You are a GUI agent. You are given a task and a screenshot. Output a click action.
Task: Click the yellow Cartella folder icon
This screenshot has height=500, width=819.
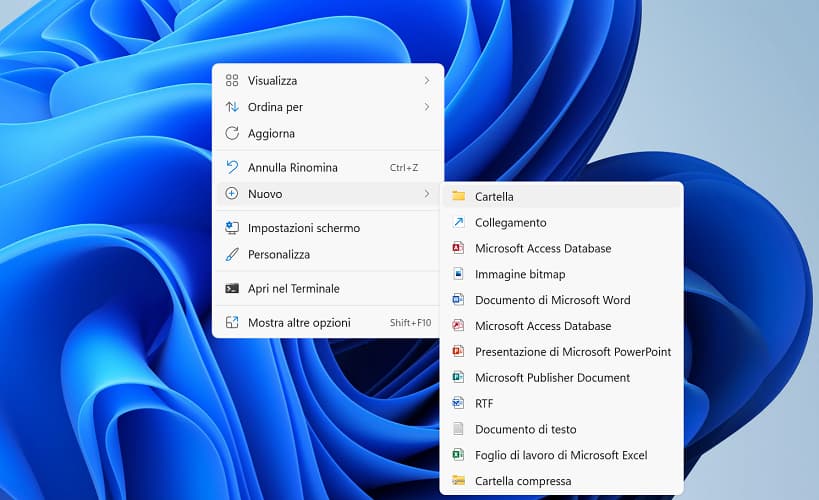click(x=459, y=197)
